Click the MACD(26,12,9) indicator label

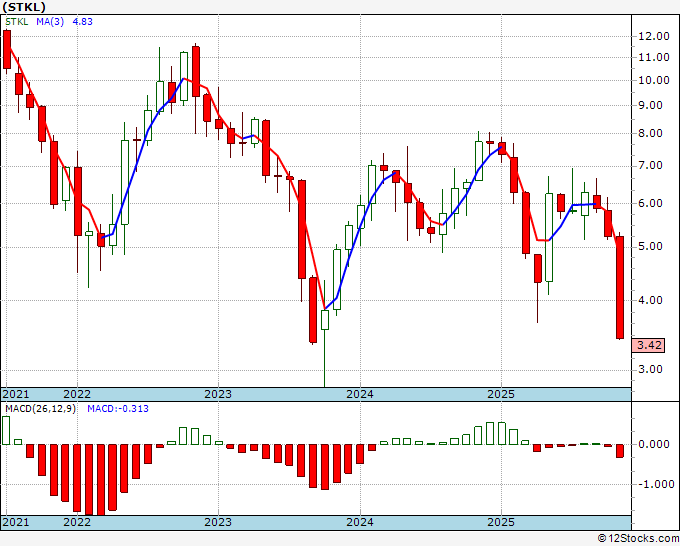(40, 409)
